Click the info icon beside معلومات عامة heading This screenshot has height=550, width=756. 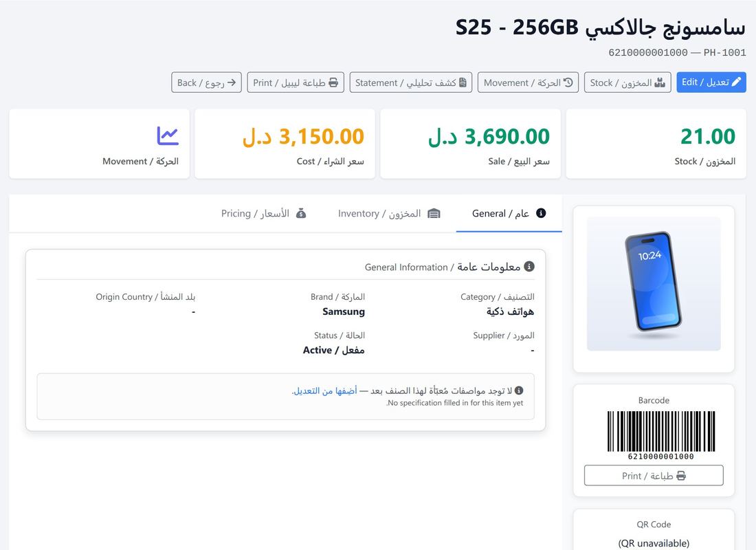click(x=529, y=266)
